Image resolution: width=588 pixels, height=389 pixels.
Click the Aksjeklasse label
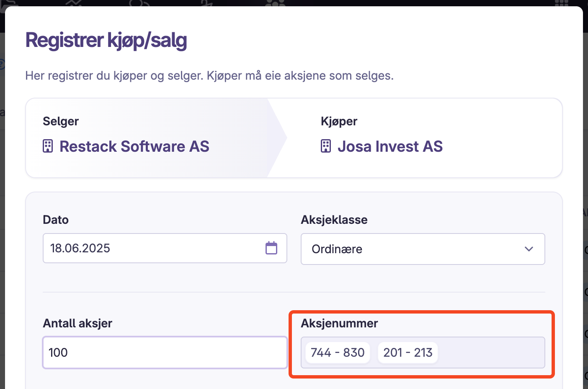click(x=334, y=220)
